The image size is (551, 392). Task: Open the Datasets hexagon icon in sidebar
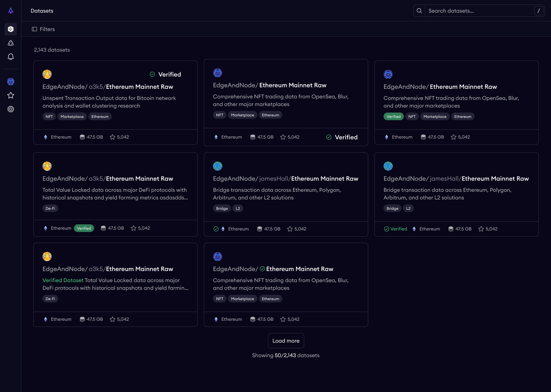[11, 29]
